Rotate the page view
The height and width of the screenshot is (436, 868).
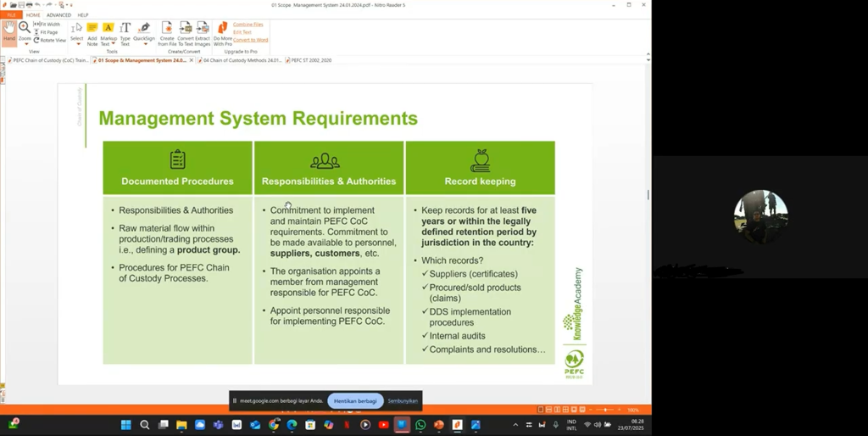coord(50,40)
